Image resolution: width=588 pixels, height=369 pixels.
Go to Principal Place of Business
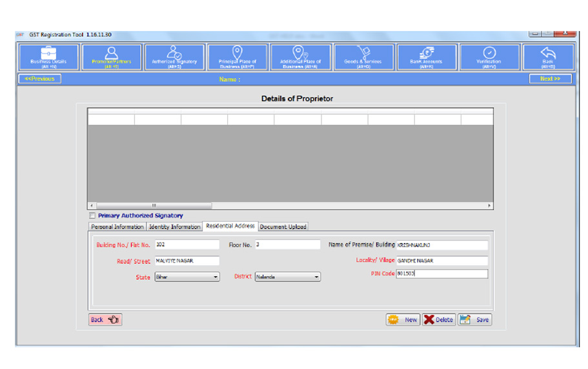click(x=238, y=57)
